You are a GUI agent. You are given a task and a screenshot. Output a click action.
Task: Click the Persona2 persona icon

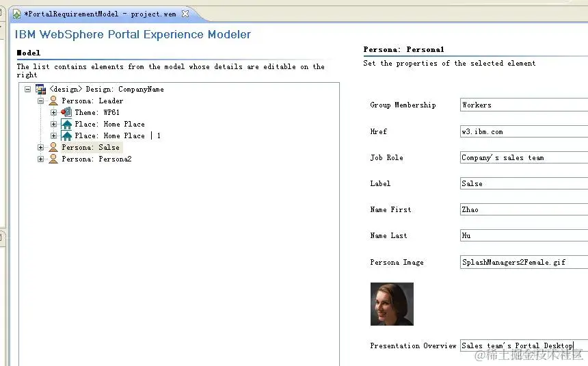pos(53,159)
